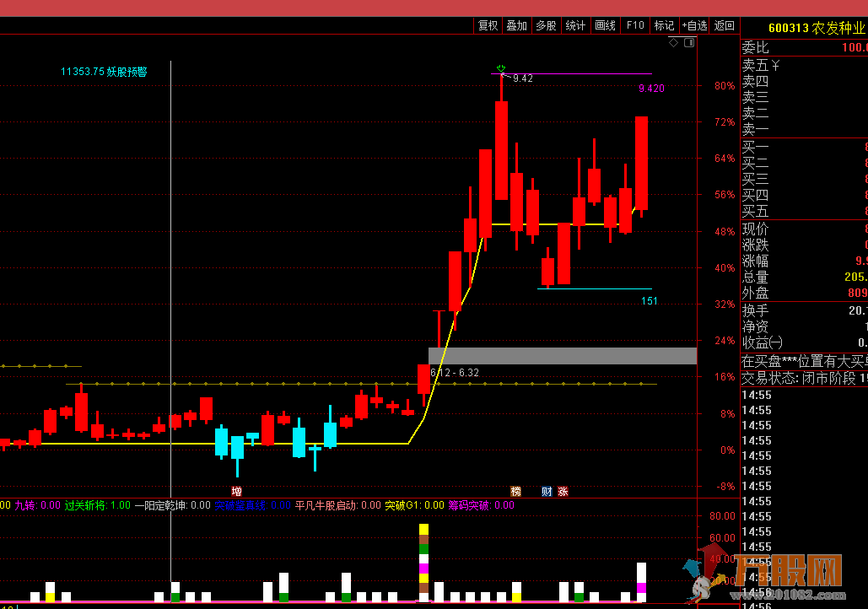Click the 榜 event marker under the chart

pos(515,491)
